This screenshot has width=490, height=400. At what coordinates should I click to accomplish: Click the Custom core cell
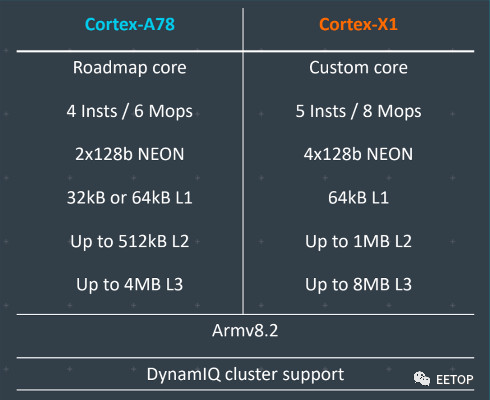[x=358, y=68]
